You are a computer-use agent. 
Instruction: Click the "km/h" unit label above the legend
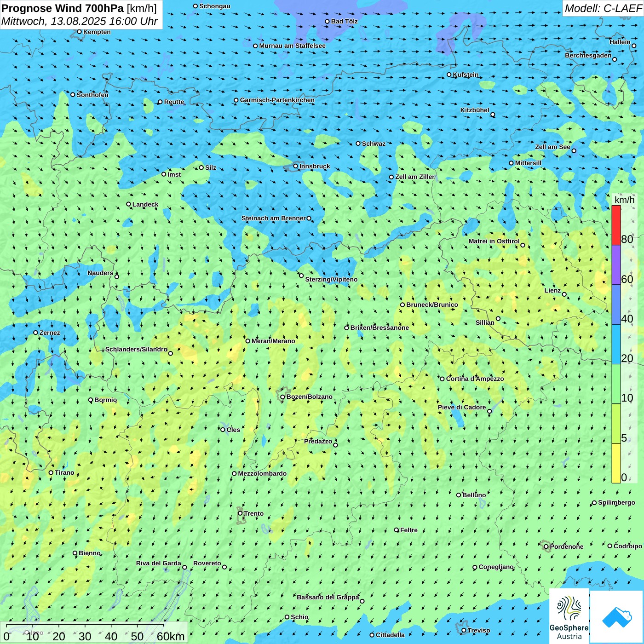(x=624, y=200)
